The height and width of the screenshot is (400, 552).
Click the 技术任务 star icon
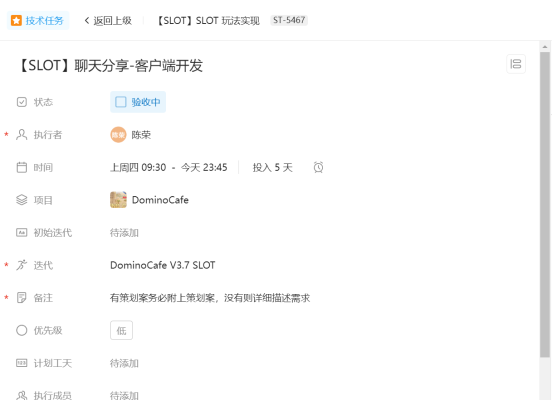click(x=16, y=20)
